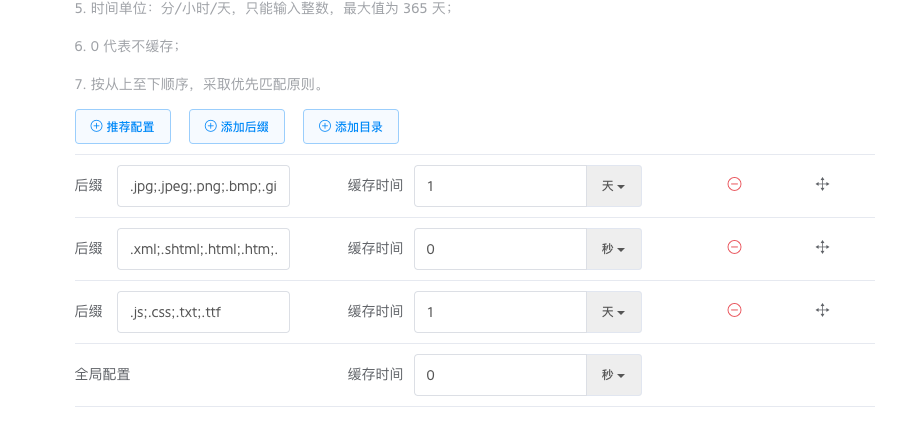Screen dimensions: 897x432
Task: Select the .js;.css;.txt;.ttf suffix input
Action: [x=203, y=312]
